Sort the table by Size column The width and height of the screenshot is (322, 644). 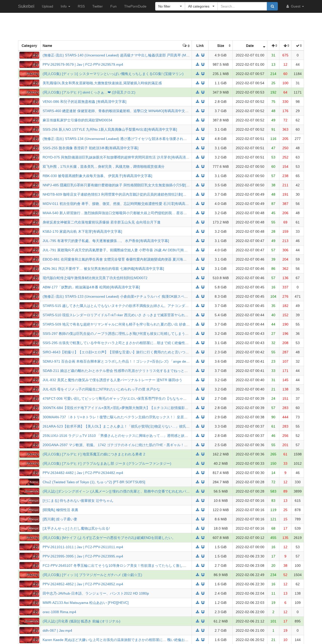[220, 46]
